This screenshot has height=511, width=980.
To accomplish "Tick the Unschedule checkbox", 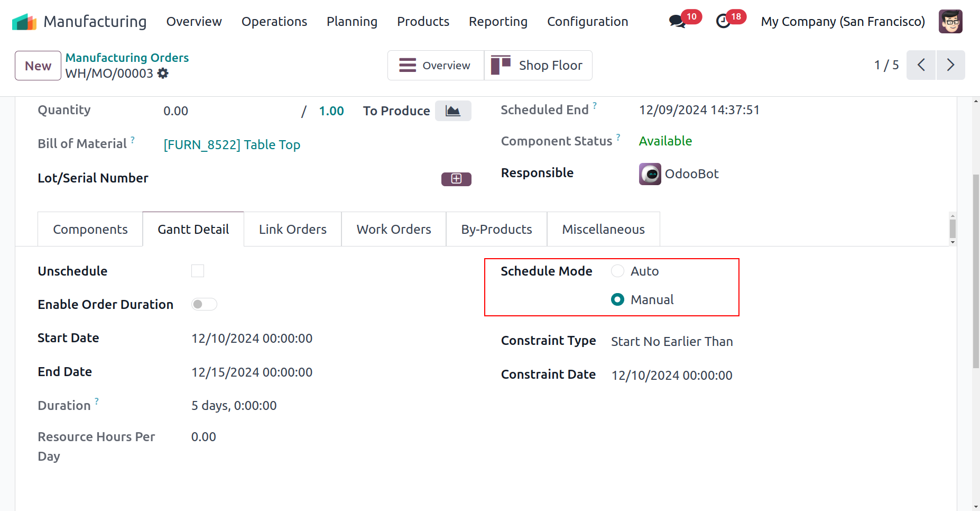I will coord(198,271).
